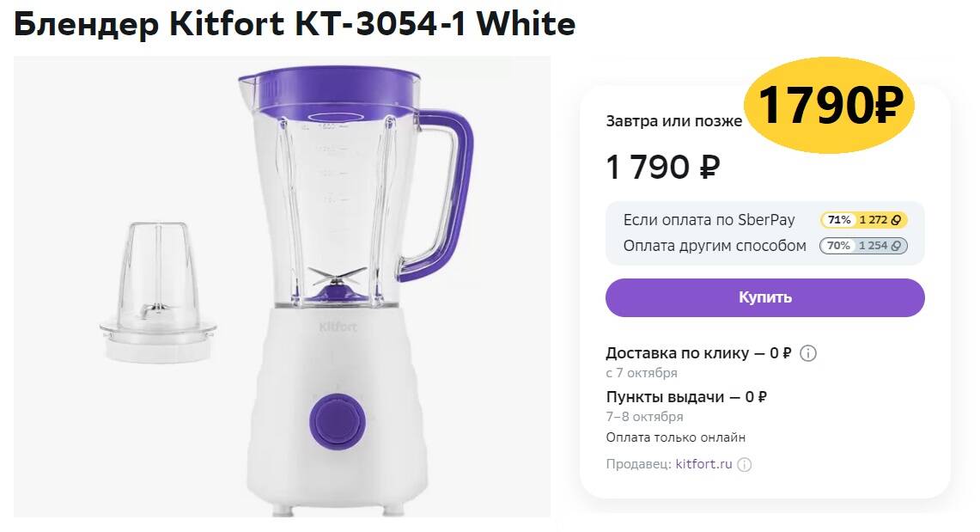Screen dimensions: 980x532
Task: Click the Блендер Kitfort KT-3054-1 White title
Action: (x=295, y=24)
